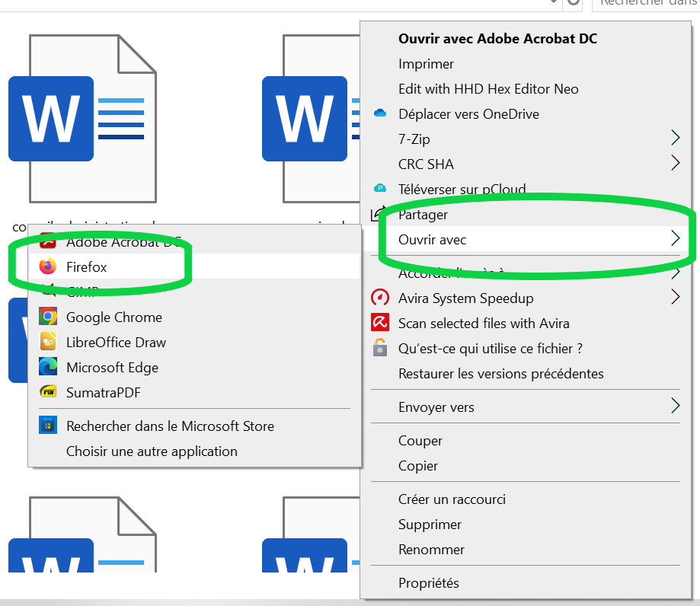Click the Microsoft Edge icon

48,368
